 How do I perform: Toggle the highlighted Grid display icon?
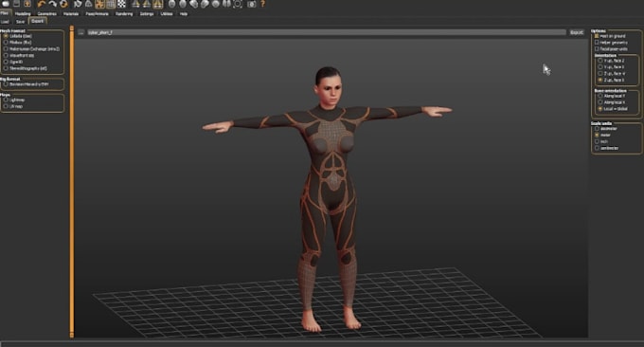click(111, 4)
